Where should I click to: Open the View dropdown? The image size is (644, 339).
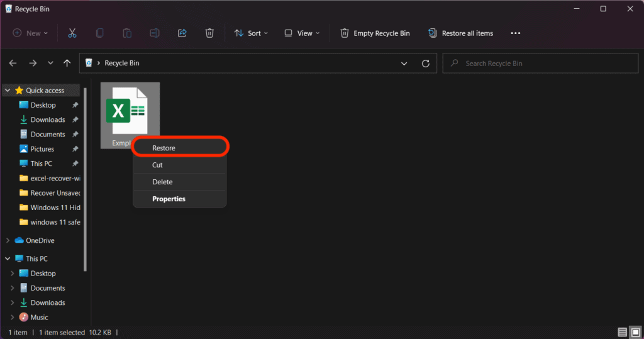click(x=302, y=33)
